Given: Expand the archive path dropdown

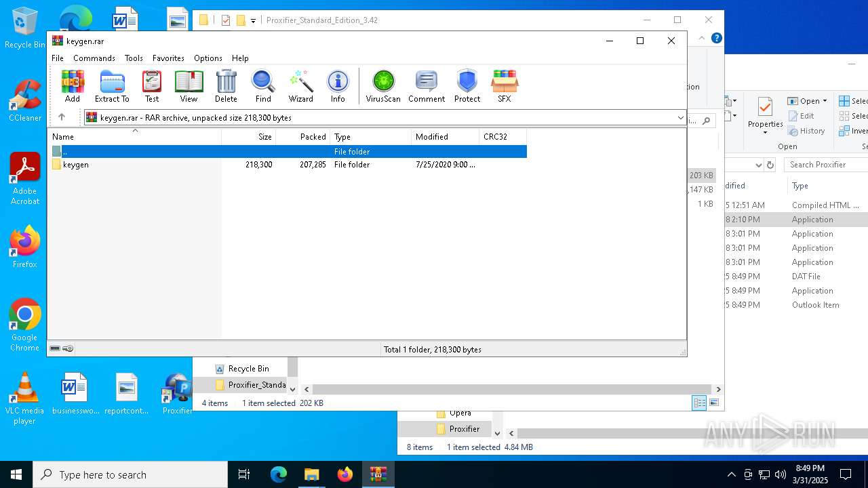Looking at the screenshot, I should [x=680, y=118].
